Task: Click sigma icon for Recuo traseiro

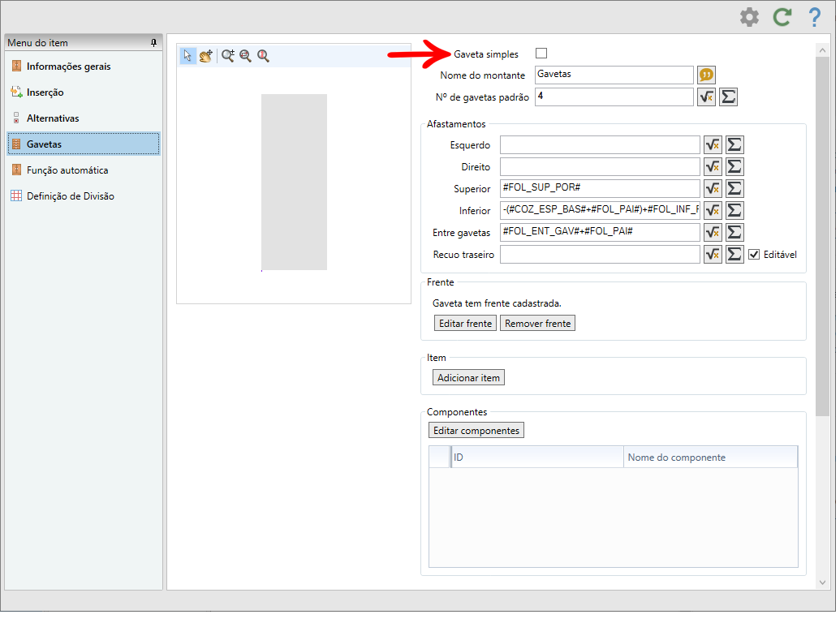Action: (735, 255)
